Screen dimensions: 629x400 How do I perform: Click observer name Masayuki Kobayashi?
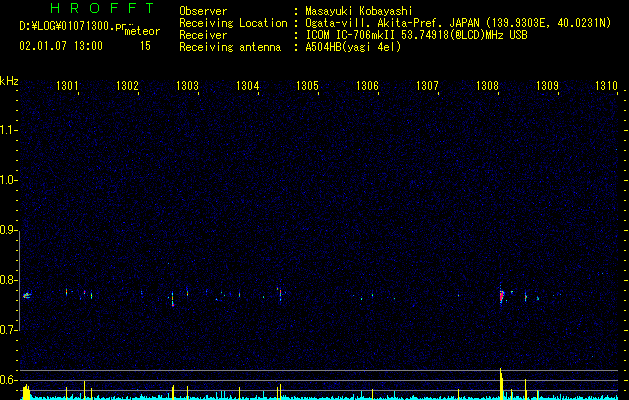click(359, 11)
